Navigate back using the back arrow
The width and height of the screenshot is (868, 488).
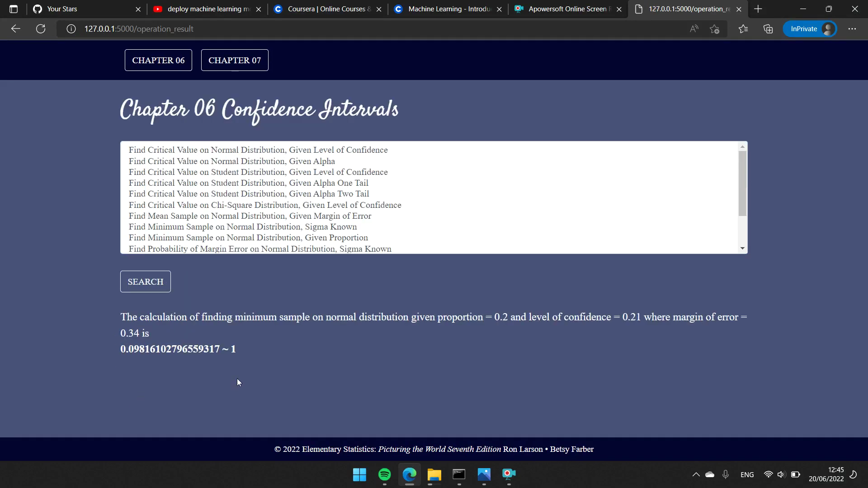tap(15, 28)
